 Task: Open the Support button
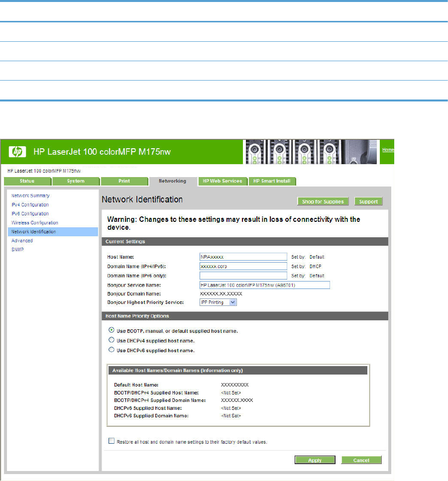click(x=369, y=201)
